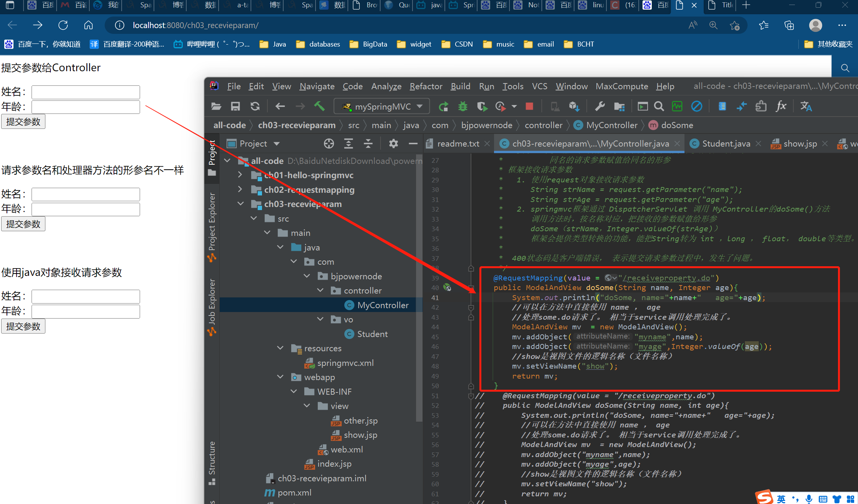Open Project Structure folder icon in toolbar
The width and height of the screenshot is (858, 504).
click(x=619, y=107)
